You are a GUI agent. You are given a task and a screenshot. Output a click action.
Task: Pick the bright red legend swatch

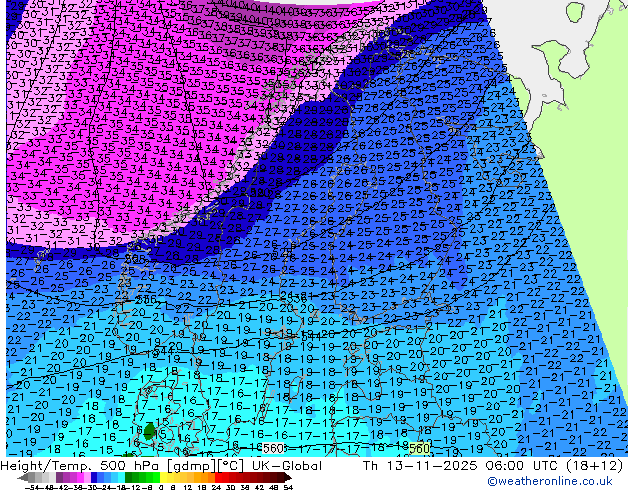click(218, 477)
